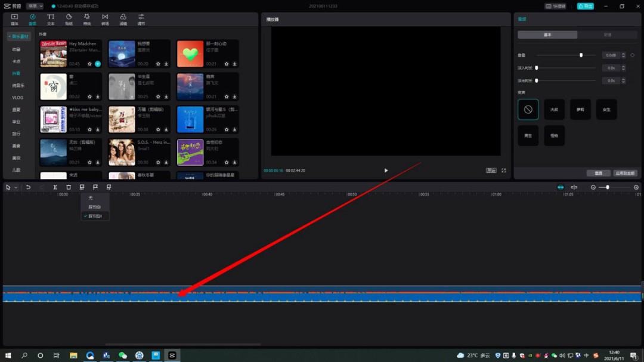Choose 踩节拍I from the beat menu
The image size is (644, 362).
[95, 207]
